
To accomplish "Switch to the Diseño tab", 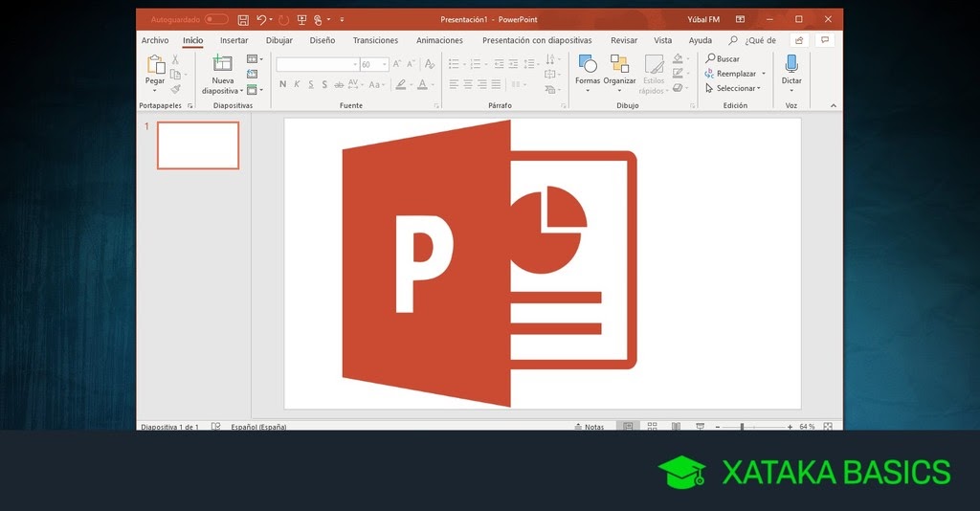I will click(x=323, y=40).
